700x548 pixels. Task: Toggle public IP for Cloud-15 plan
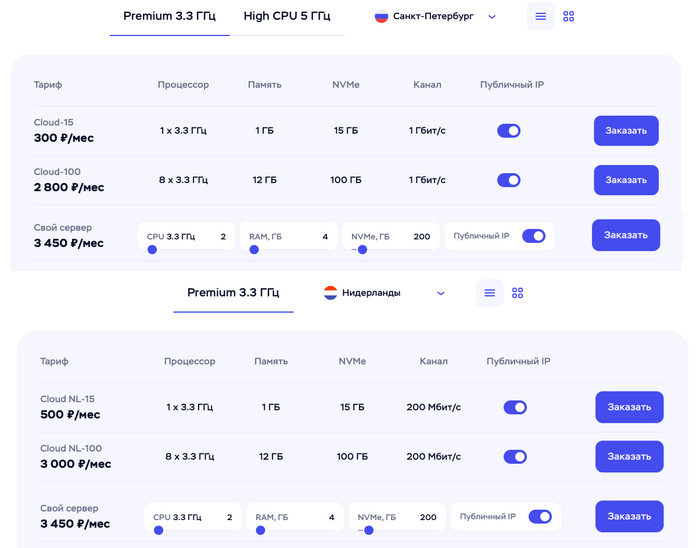pos(509,131)
